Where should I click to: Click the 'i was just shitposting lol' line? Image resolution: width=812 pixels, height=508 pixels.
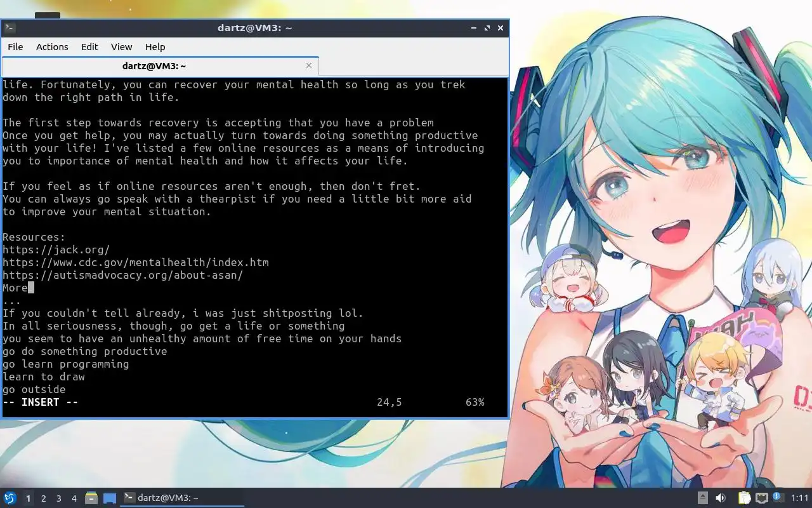point(183,313)
